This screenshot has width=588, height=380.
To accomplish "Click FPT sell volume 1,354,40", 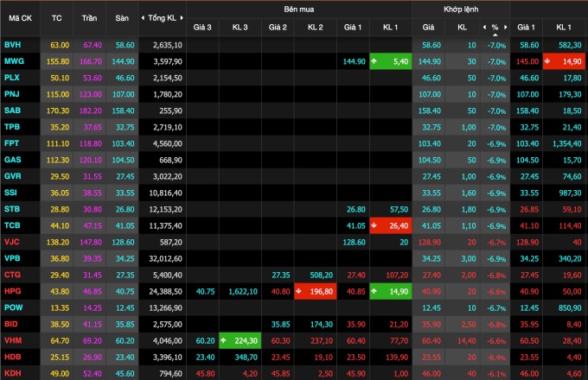I will coord(567,143).
